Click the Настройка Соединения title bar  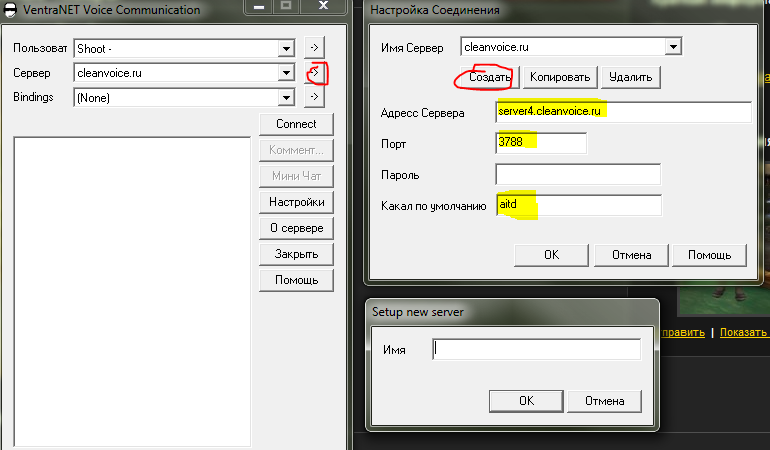pos(562,10)
